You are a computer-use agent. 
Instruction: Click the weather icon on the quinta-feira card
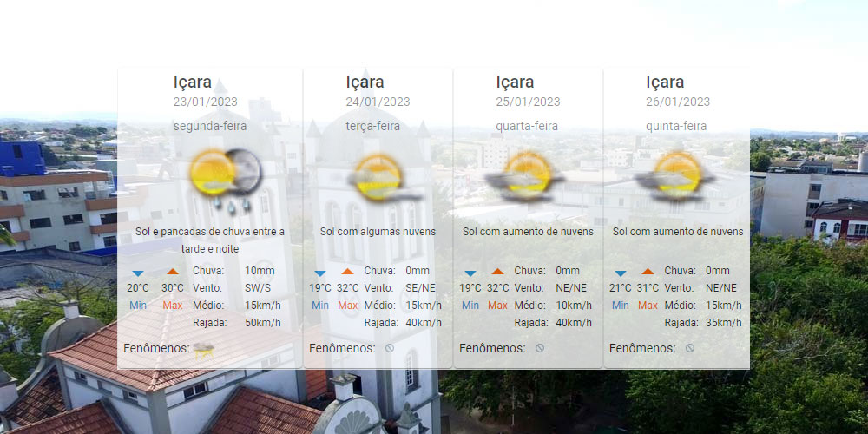click(676, 176)
